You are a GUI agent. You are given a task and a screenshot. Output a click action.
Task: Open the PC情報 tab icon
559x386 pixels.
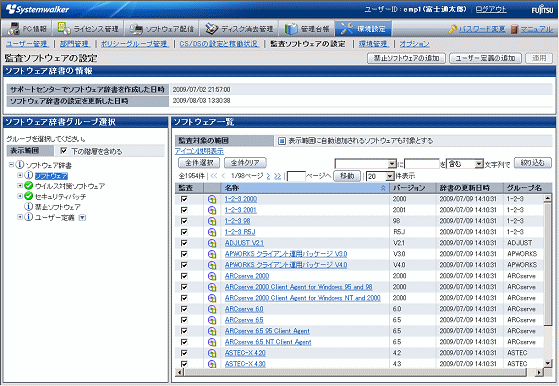tap(14, 29)
